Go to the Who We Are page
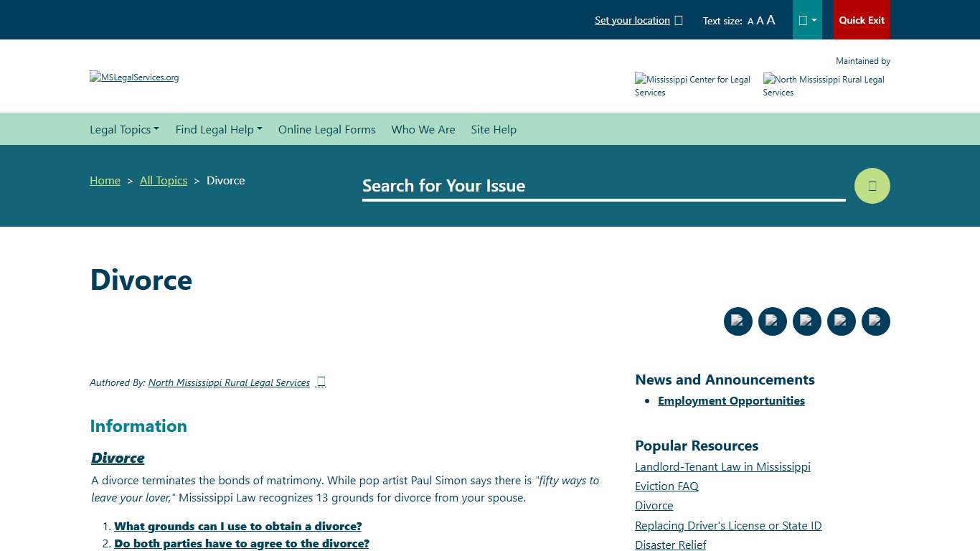980x551 pixels. pyautogui.click(x=423, y=129)
